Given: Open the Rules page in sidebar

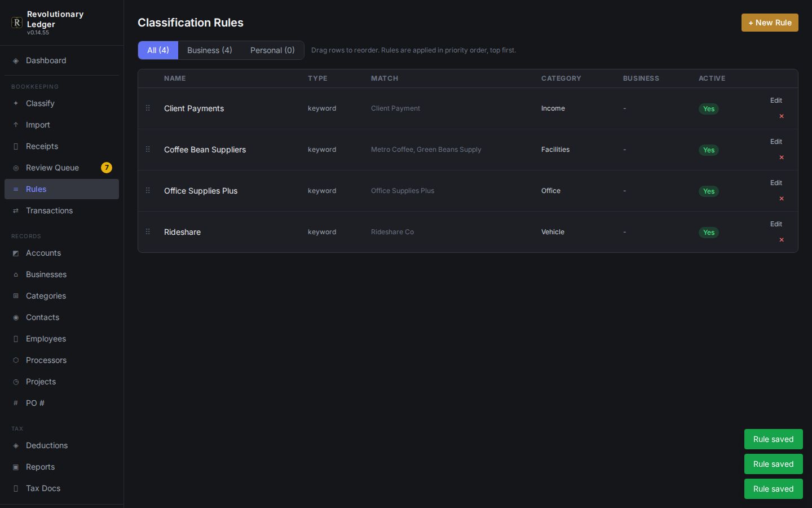Looking at the screenshot, I should 61,189.
